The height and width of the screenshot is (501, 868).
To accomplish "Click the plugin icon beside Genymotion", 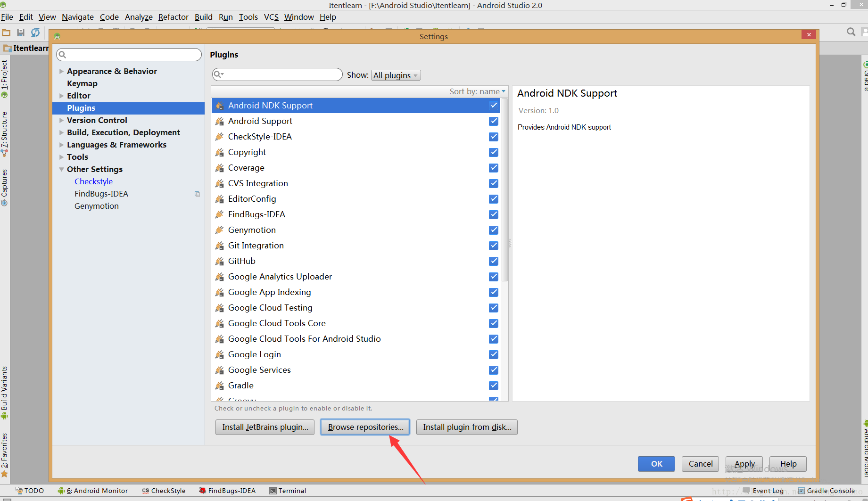I will click(x=219, y=230).
